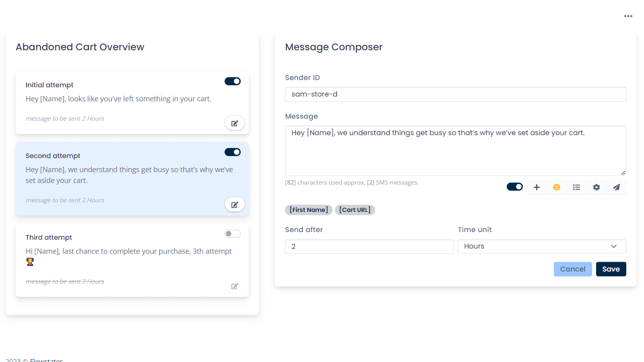Insert the [Cart URL] tag
Image resolution: width=644 pixels, height=362 pixels.
355,210
